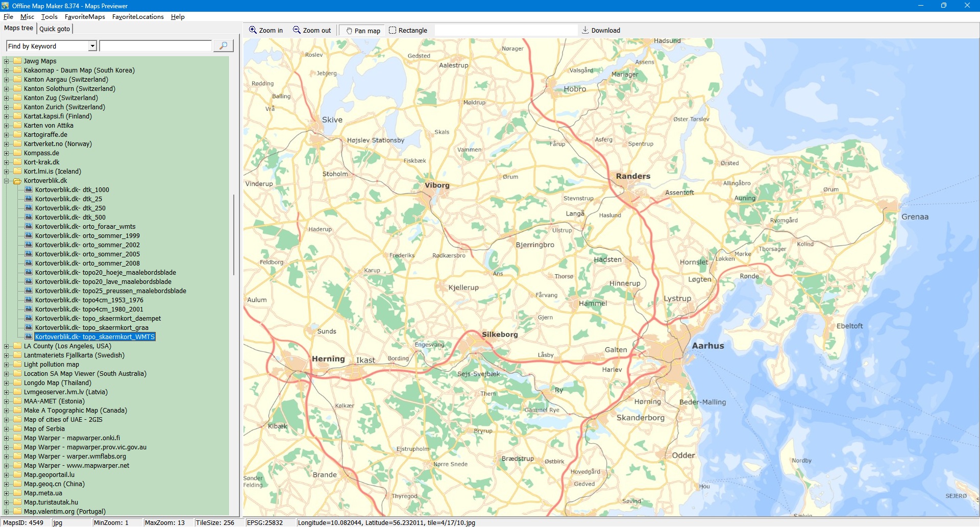Click the Zoom in magnifier icon
Screen dimensions: 980x527
[x=253, y=30]
